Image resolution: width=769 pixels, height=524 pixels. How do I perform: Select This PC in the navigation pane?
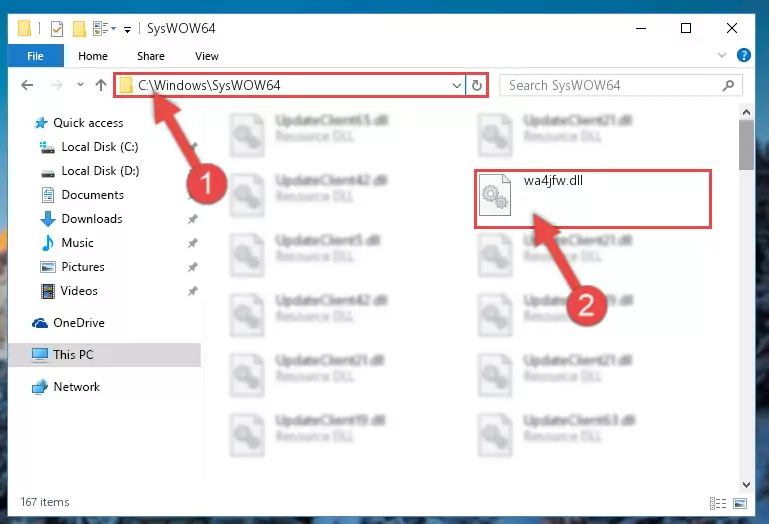point(73,355)
